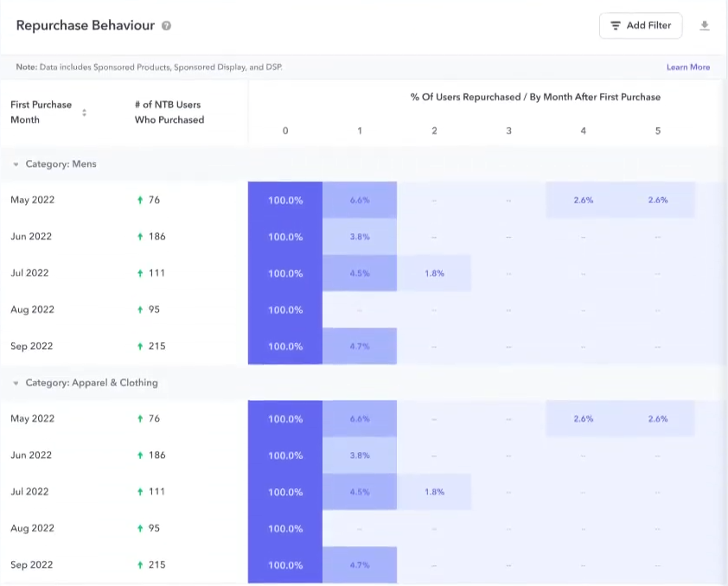Click green up arrow beside May 2022 count 76
This screenshot has width=728, height=586.
tap(138, 200)
